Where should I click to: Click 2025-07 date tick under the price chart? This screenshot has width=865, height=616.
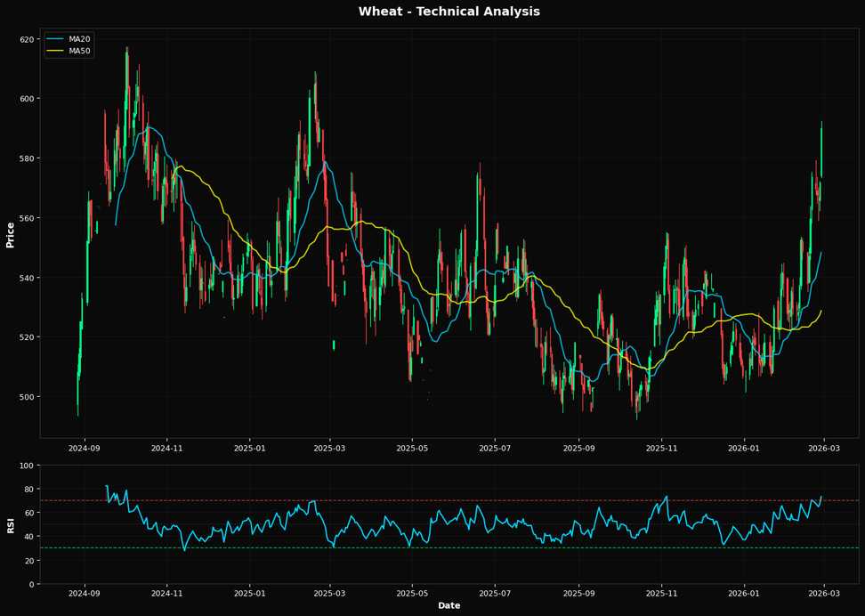click(x=495, y=448)
